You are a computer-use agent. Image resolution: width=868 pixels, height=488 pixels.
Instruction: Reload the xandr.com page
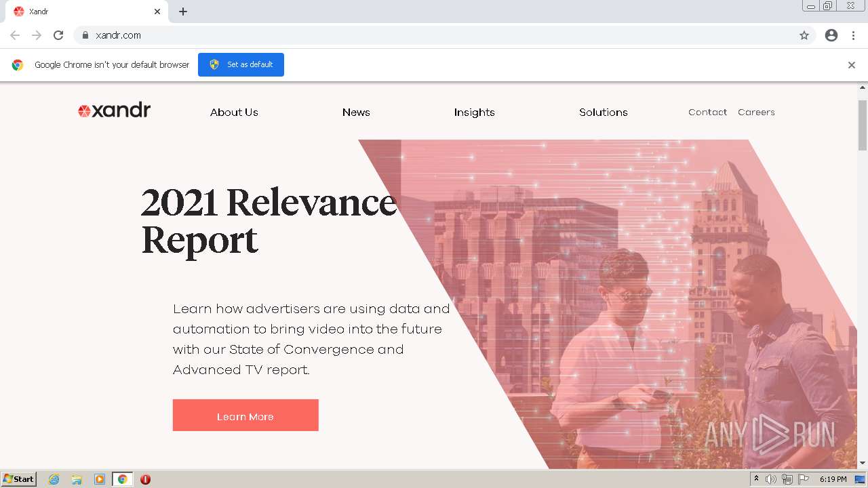click(x=58, y=35)
